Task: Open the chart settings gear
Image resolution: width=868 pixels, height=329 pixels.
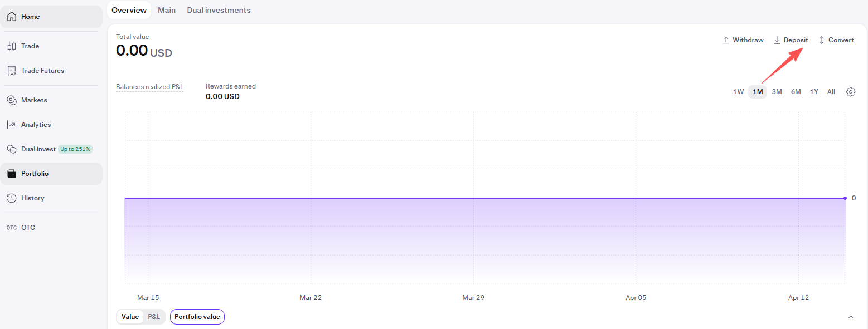Action: 850,91
